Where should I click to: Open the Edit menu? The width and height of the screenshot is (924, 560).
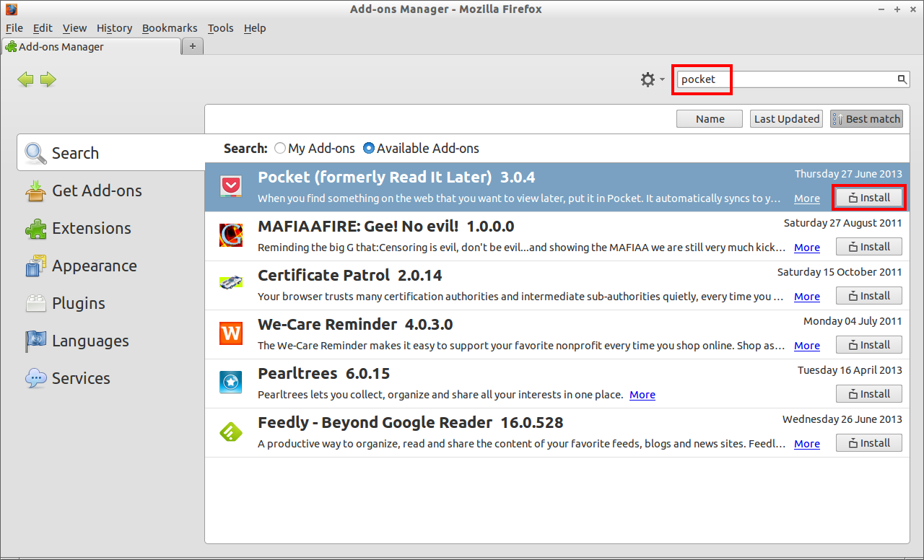43,28
